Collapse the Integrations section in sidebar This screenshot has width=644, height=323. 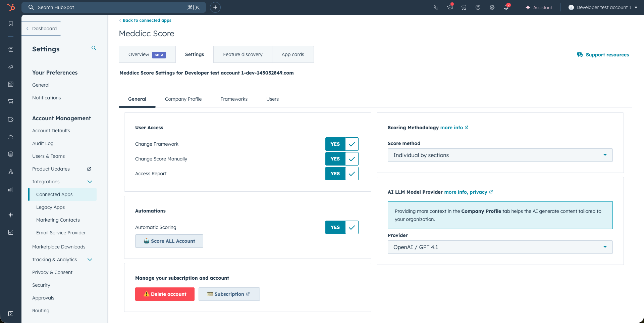pyautogui.click(x=90, y=182)
